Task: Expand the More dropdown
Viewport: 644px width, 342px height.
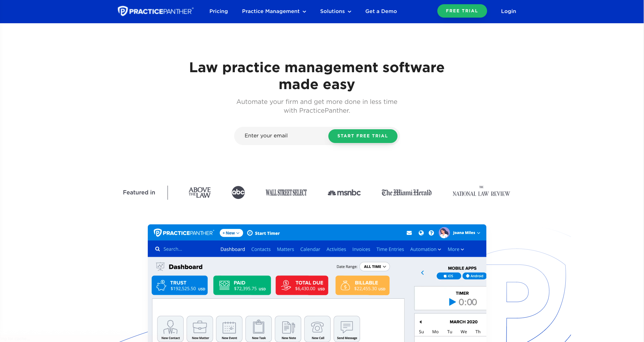Action: point(456,249)
